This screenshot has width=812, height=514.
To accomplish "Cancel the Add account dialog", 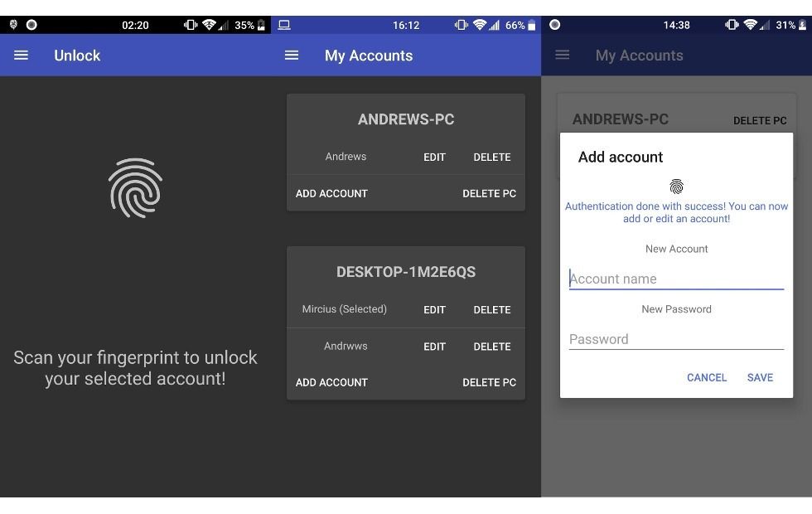I will click(706, 377).
